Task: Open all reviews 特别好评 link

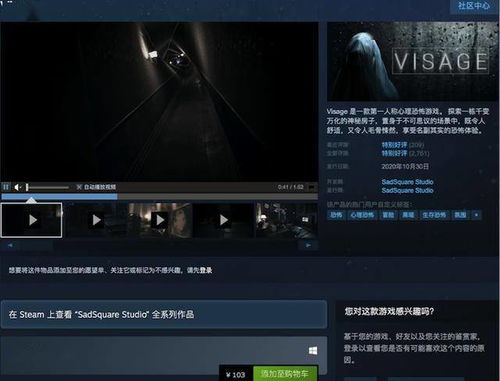Action: (394, 153)
